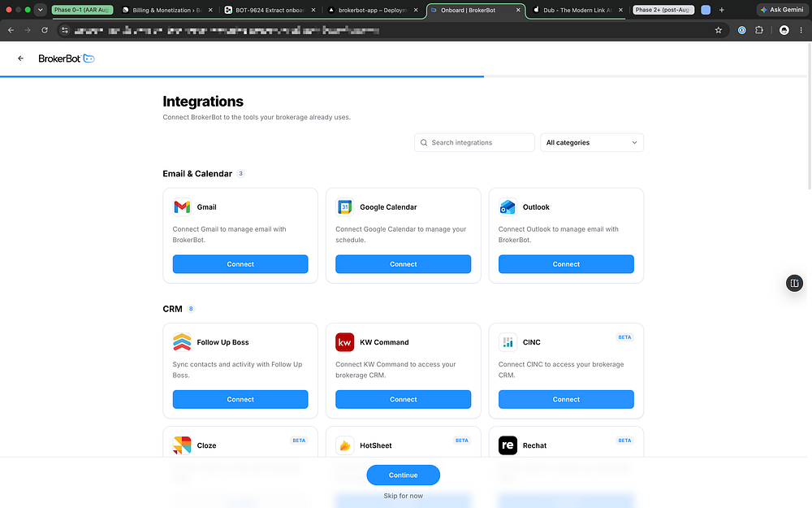Click the page vertical scrollbar

[x=810, y=116]
